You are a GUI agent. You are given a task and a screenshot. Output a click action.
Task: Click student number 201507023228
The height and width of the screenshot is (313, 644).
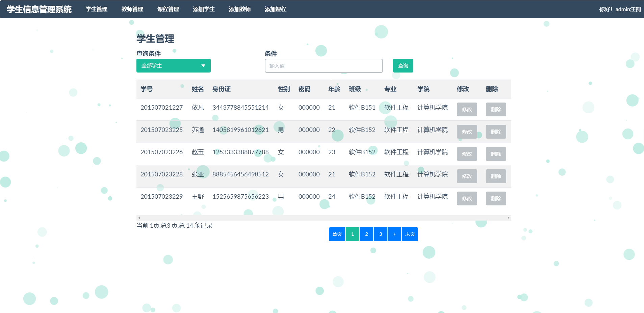tap(162, 174)
